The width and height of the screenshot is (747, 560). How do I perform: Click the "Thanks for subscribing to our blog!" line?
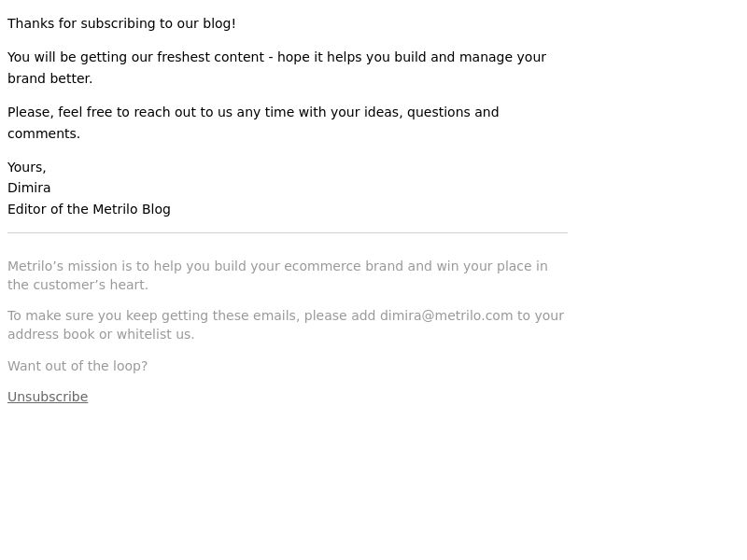point(122,23)
